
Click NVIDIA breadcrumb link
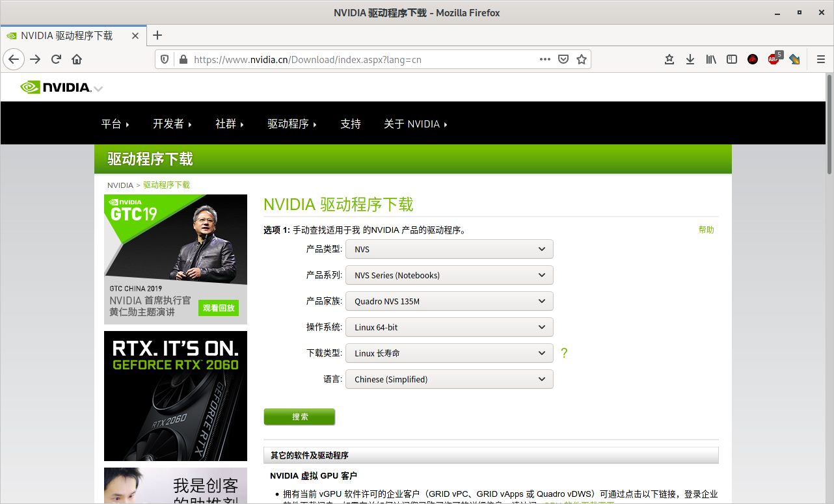point(120,185)
